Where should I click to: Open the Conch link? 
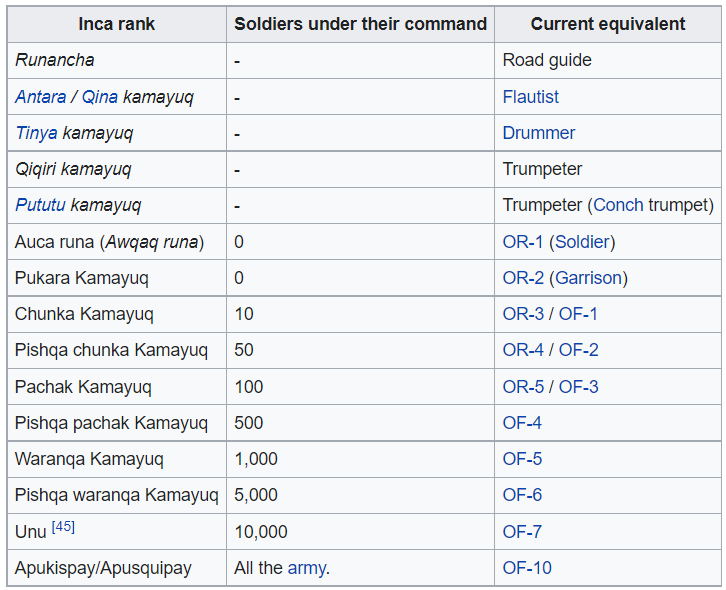pyautogui.click(x=619, y=205)
